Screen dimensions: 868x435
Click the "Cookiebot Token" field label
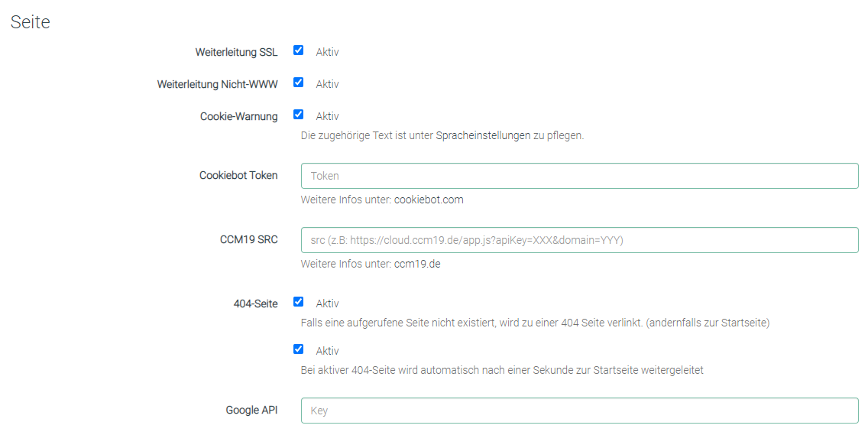[238, 176]
